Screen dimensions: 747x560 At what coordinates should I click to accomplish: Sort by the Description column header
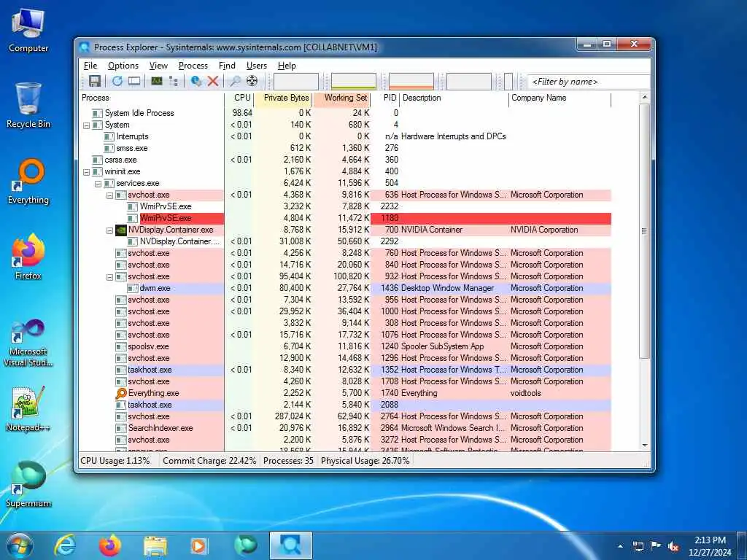click(454, 98)
